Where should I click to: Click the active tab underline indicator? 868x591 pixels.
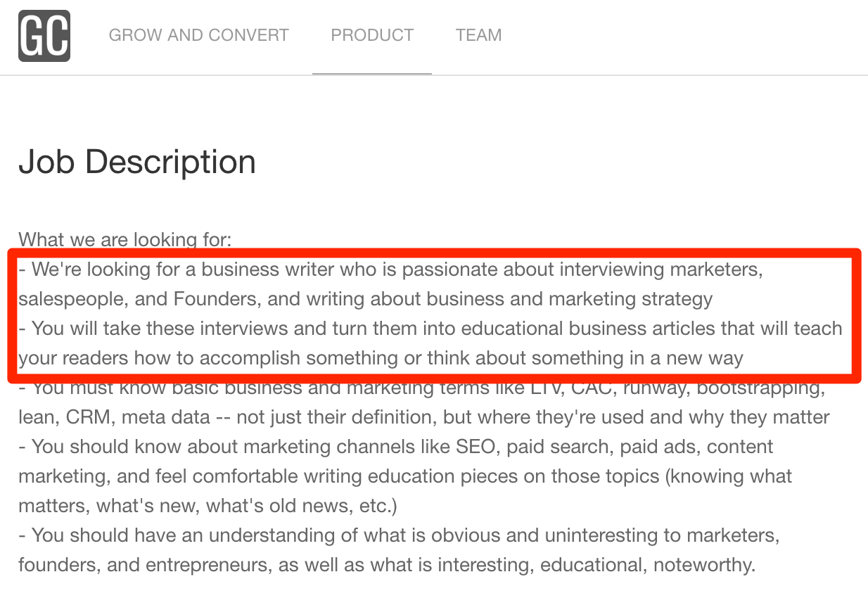(x=371, y=72)
